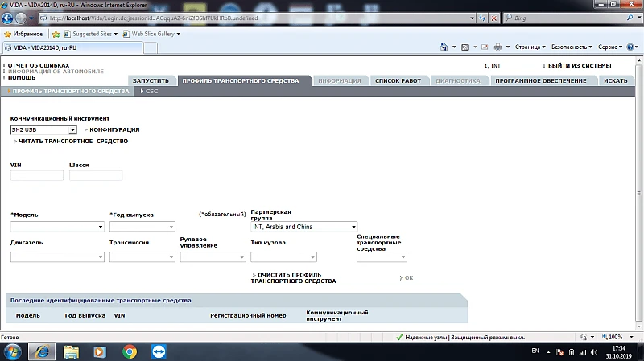Viewport: 644px width, 361px height.
Task: Open the media player taskbar icon
Action: tap(100, 352)
